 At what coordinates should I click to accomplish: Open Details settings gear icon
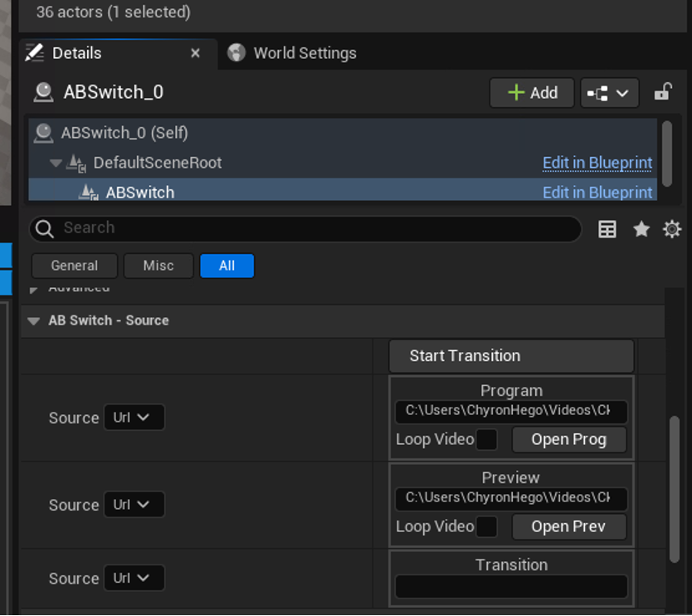(x=672, y=229)
